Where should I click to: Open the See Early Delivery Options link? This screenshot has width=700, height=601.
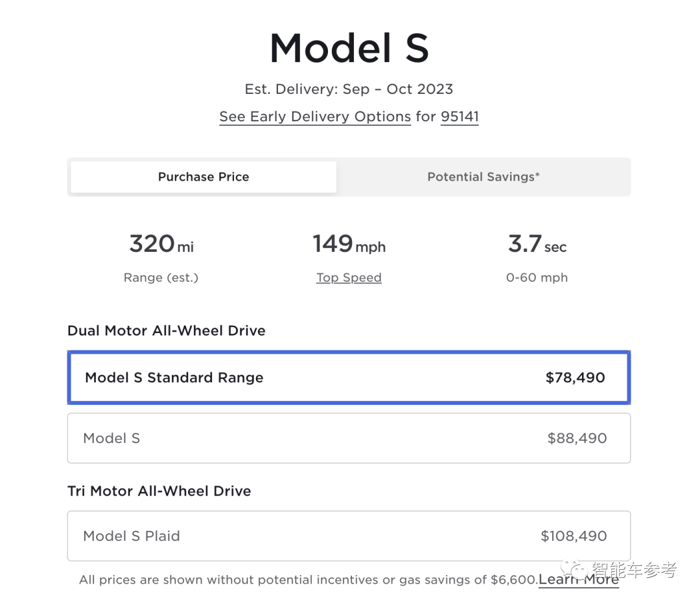pyautogui.click(x=315, y=117)
